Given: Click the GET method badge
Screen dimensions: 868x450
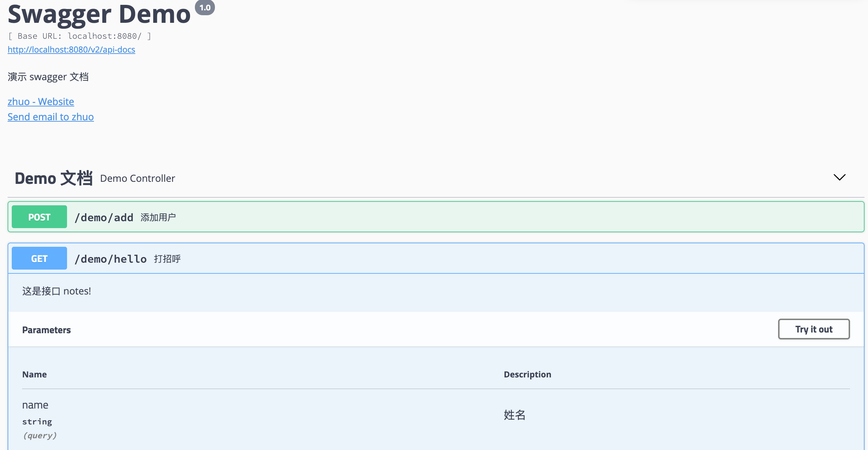Looking at the screenshot, I should coord(39,259).
